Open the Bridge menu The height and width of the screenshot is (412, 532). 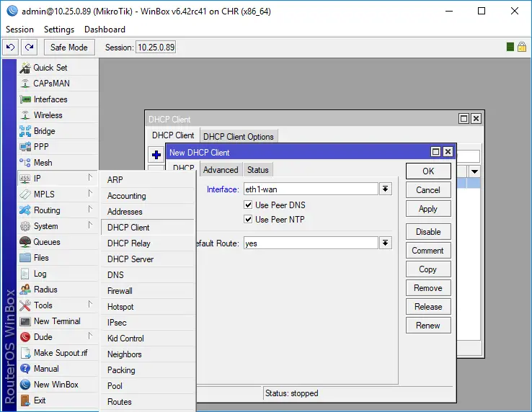point(58,131)
